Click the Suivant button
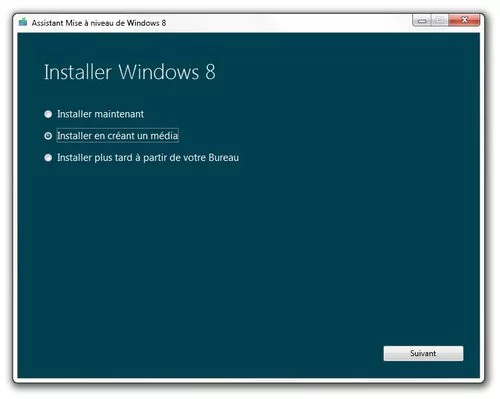Image resolution: width=500 pixels, height=399 pixels. [423, 353]
